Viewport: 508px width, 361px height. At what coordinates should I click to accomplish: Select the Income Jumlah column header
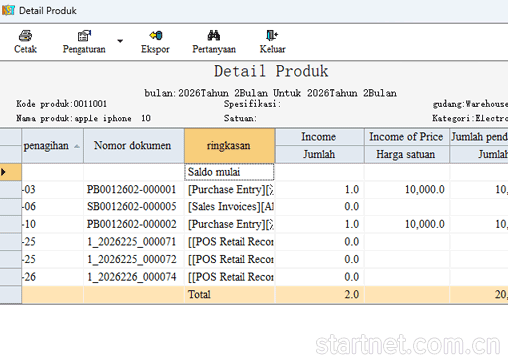(x=319, y=155)
